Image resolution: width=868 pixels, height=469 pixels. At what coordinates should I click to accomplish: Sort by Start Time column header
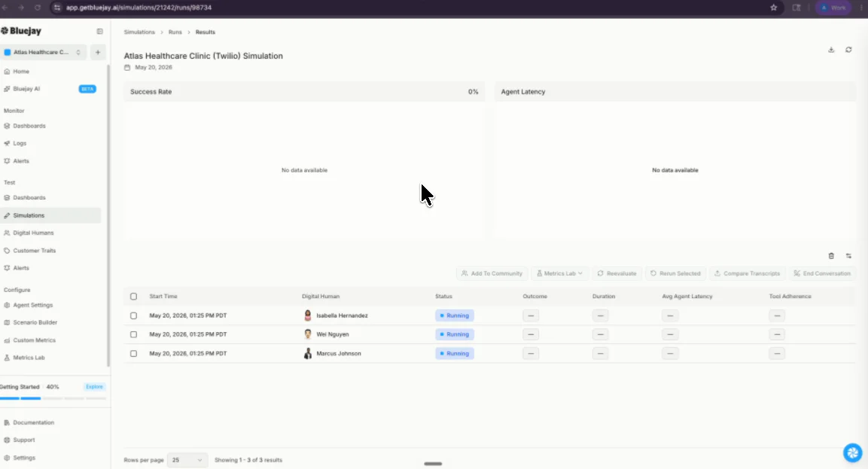click(163, 297)
